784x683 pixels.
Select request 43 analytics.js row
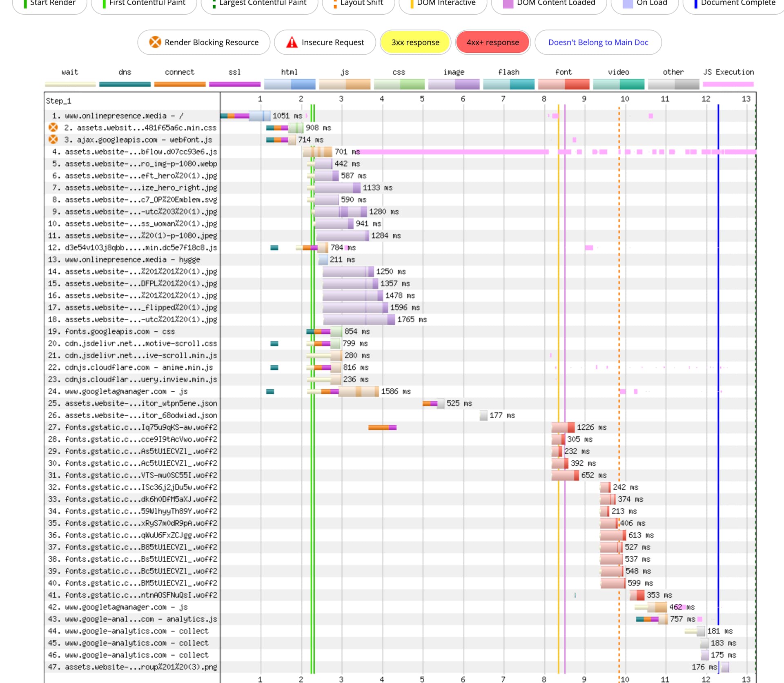[140, 619]
